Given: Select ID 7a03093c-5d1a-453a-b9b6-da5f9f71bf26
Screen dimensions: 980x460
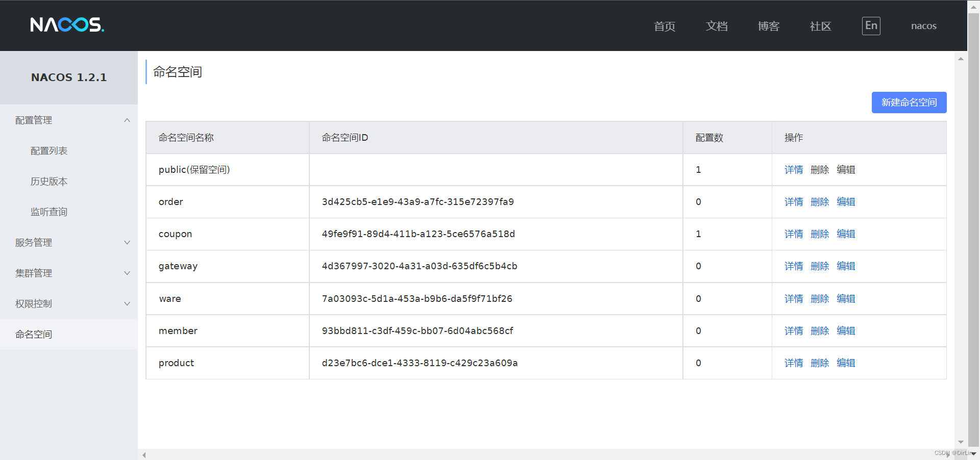Looking at the screenshot, I should pyautogui.click(x=417, y=299).
